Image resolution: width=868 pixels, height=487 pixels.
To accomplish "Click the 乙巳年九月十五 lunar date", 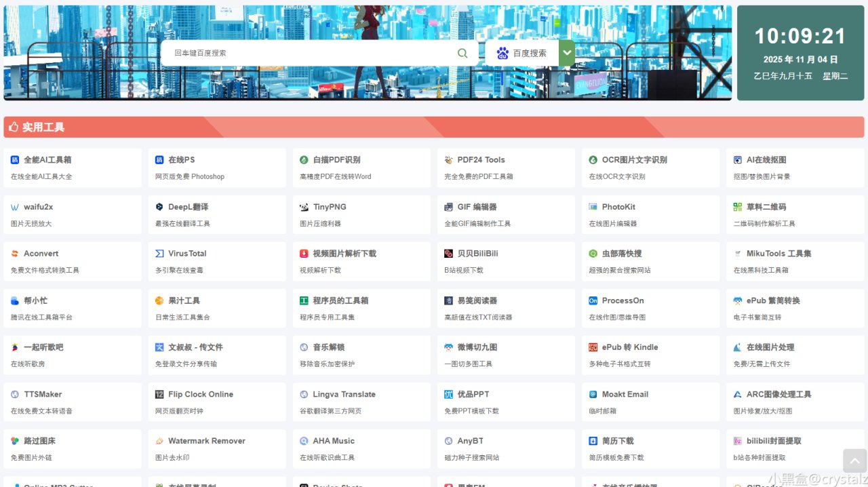I will pos(783,76).
